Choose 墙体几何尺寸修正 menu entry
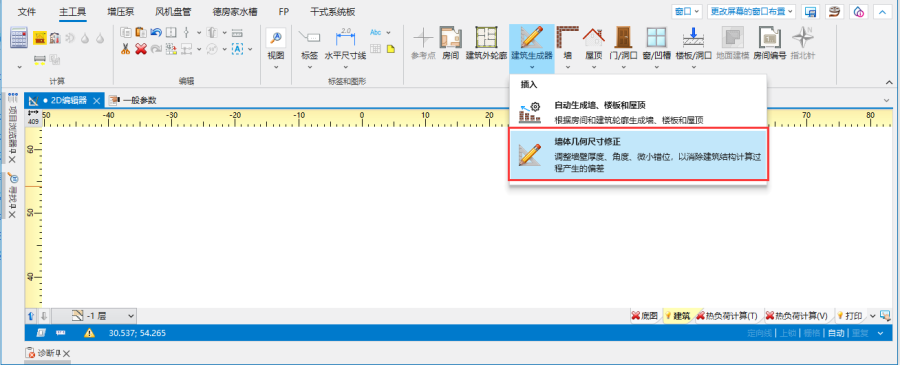Image resolution: width=900 pixels, height=365 pixels. point(638,155)
